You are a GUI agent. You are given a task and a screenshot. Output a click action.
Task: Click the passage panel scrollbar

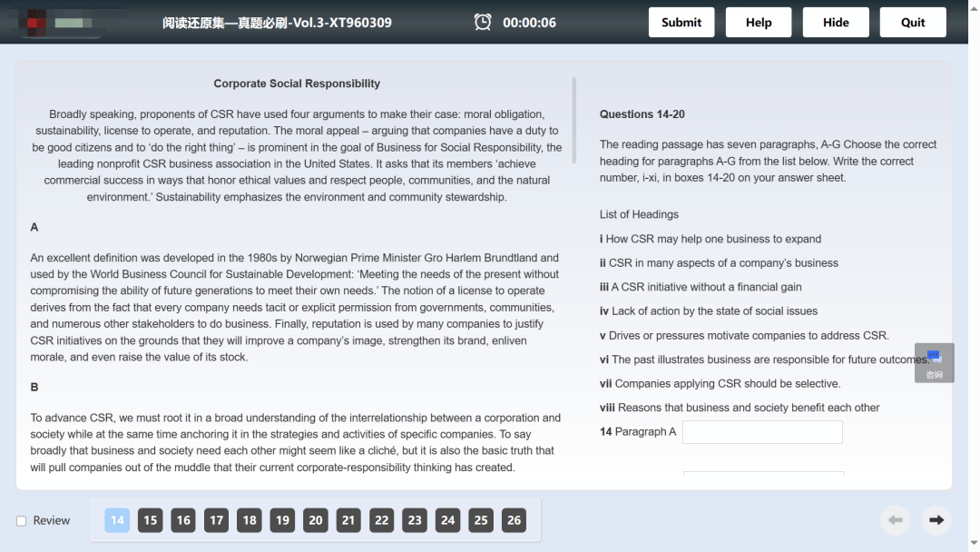coord(573,121)
